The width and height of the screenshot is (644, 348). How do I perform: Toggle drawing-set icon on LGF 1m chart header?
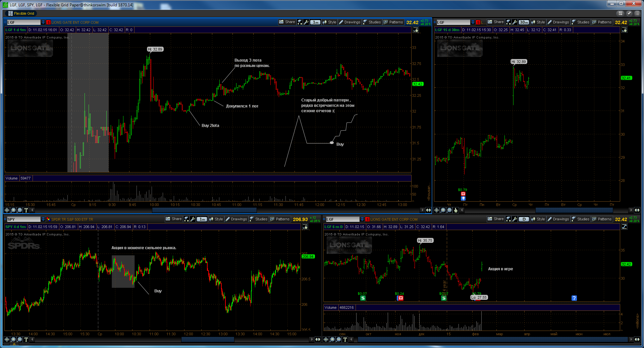point(416,30)
